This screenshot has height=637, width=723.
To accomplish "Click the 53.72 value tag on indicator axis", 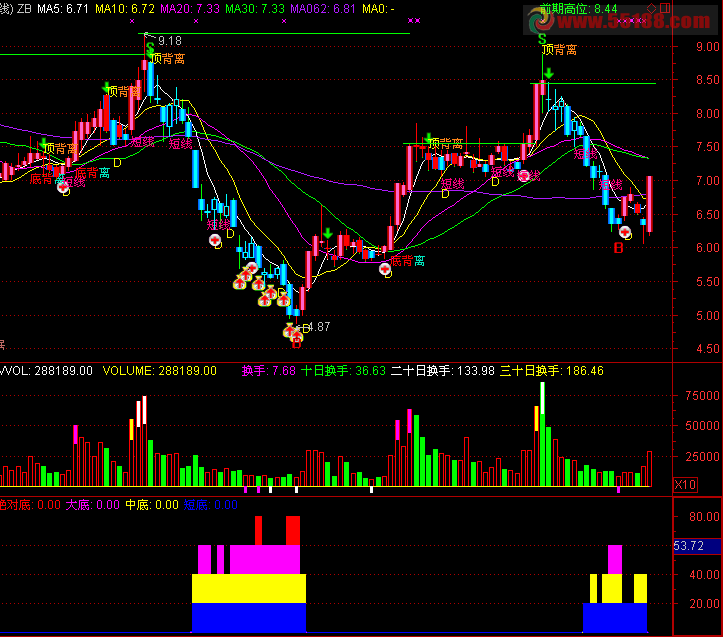I will (689, 546).
